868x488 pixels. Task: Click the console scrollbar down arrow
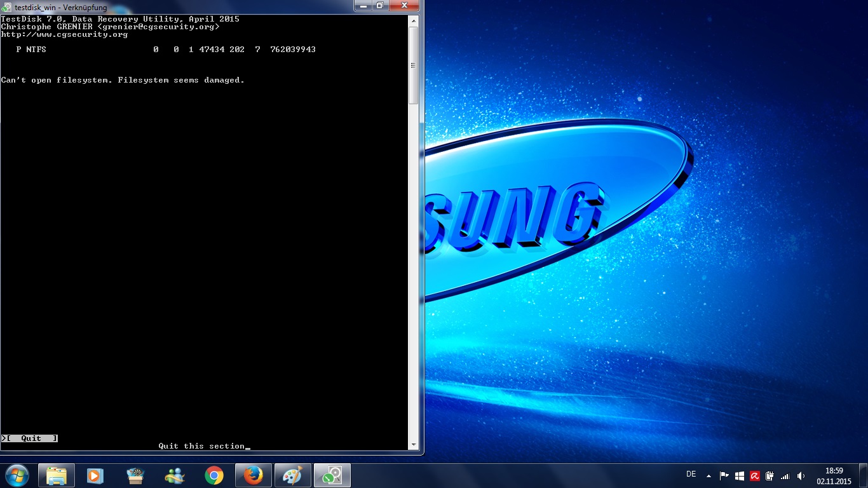pos(413,445)
